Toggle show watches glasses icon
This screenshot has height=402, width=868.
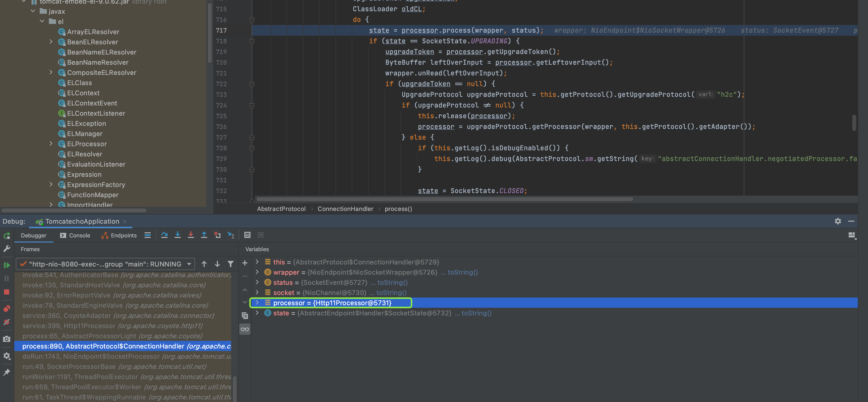(x=245, y=329)
